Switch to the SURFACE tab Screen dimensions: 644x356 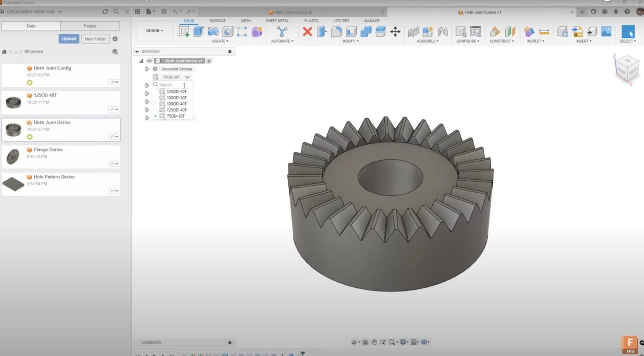tap(217, 21)
